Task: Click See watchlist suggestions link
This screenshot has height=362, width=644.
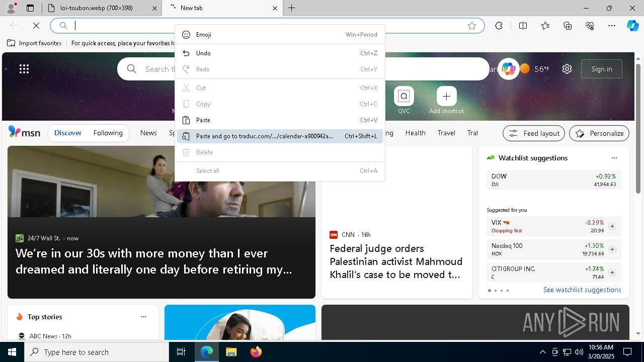Action: pos(582,290)
